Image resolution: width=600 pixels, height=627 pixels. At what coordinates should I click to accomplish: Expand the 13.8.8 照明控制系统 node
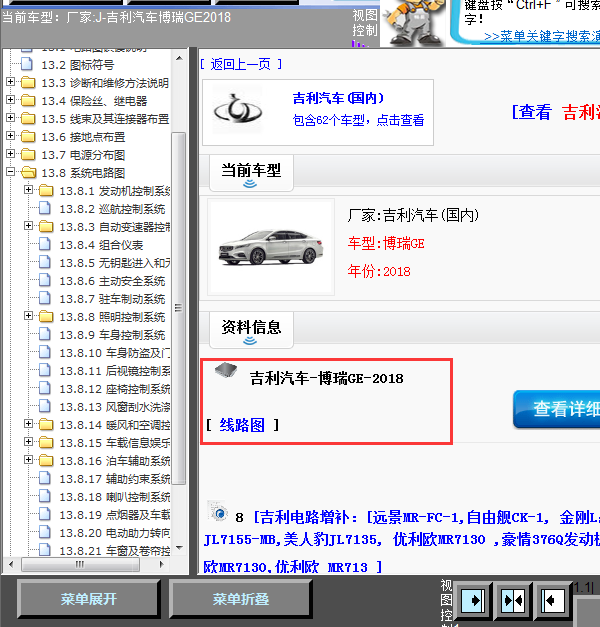(x=28, y=316)
